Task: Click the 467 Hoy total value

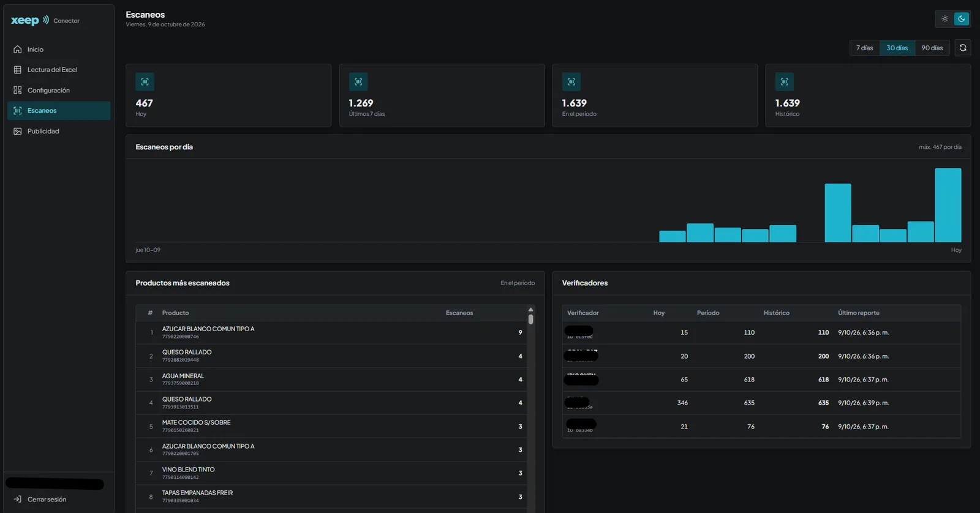Action: click(x=145, y=103)
